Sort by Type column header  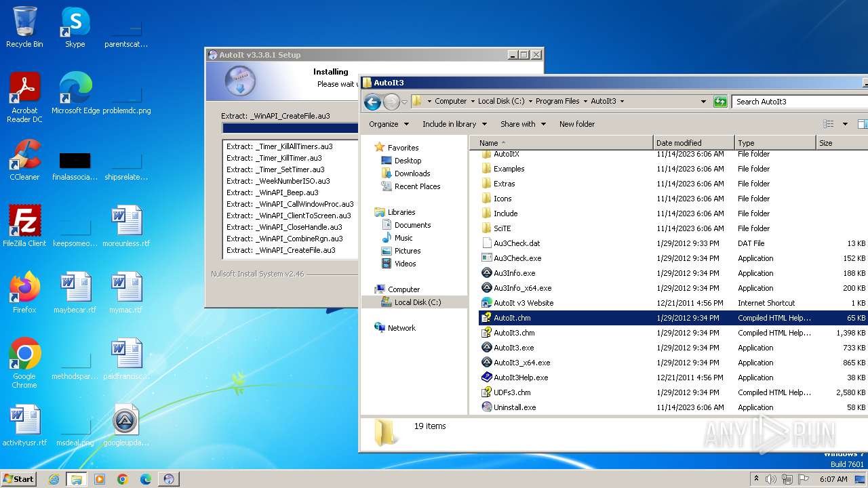pos(775,143)
